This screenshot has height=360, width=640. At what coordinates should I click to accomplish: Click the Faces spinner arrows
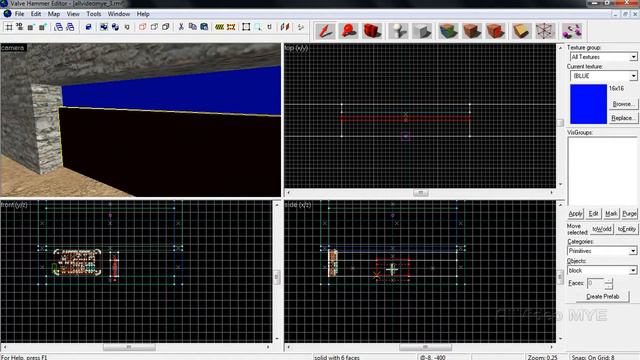(608, 283)
